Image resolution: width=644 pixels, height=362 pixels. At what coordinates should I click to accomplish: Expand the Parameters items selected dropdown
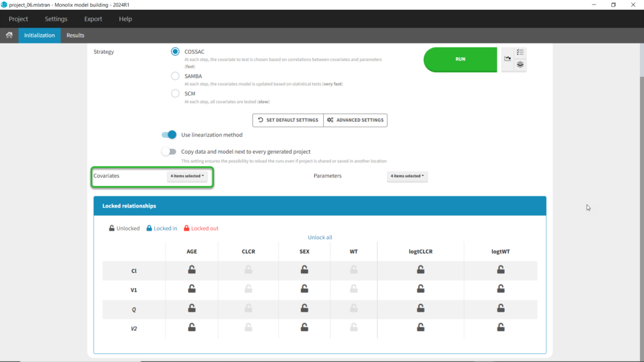(x=407, y=176)
